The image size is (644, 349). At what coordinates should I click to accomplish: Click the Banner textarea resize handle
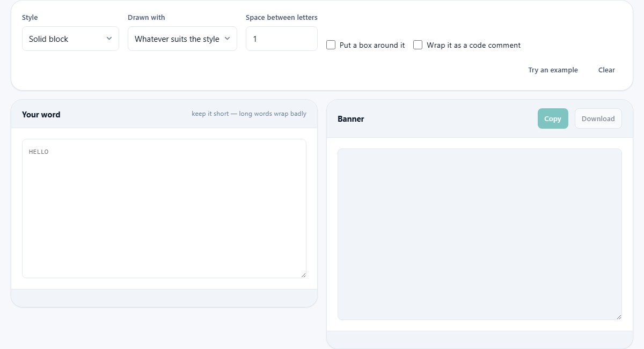coord(619,317)
